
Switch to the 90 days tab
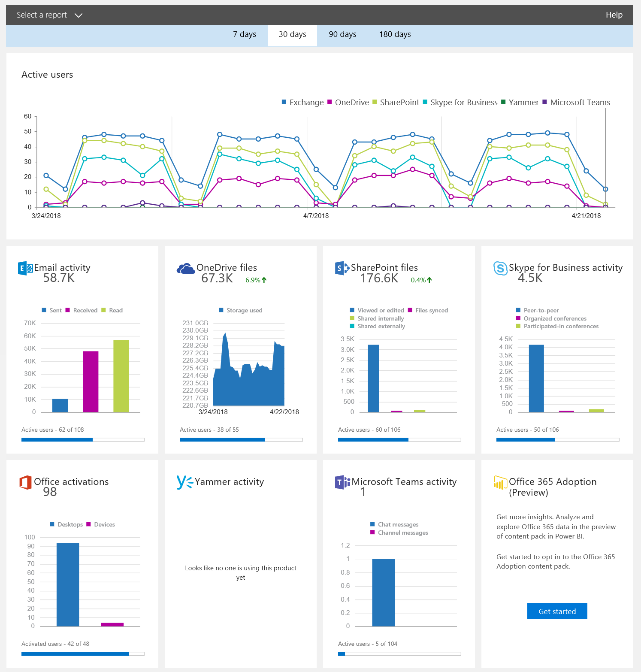pyautogui.click(x=342, y=34)
